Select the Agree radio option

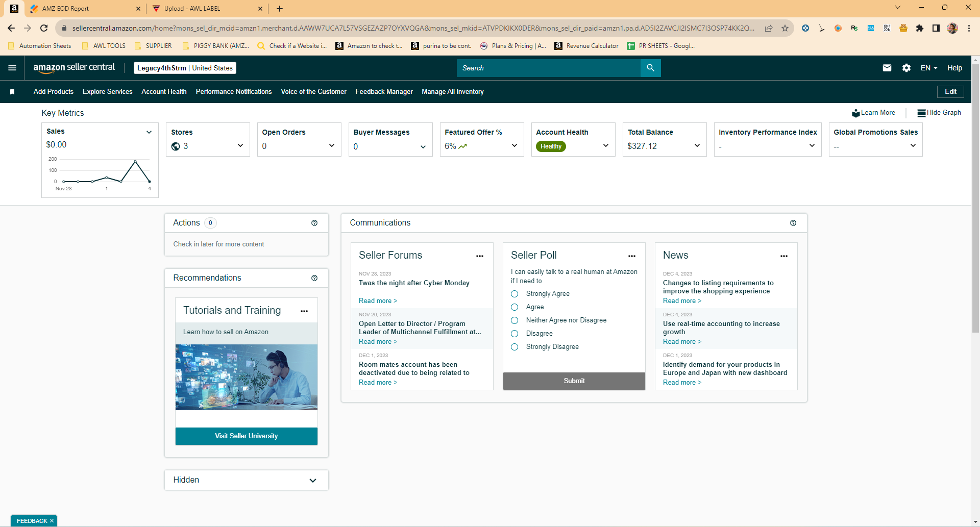[514, 307]
